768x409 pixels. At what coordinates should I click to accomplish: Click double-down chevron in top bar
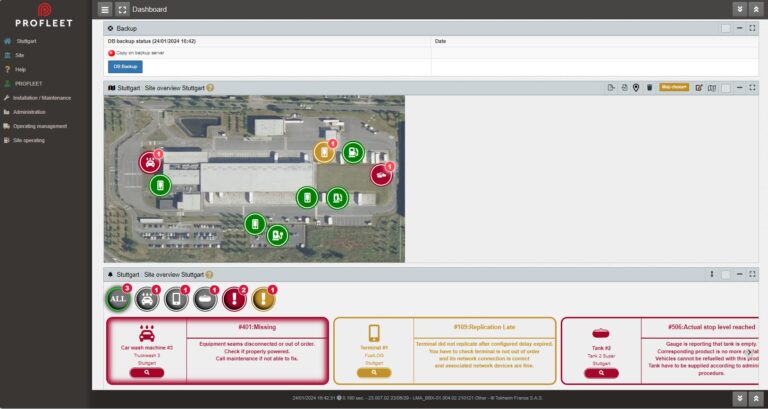coord(740,9)
